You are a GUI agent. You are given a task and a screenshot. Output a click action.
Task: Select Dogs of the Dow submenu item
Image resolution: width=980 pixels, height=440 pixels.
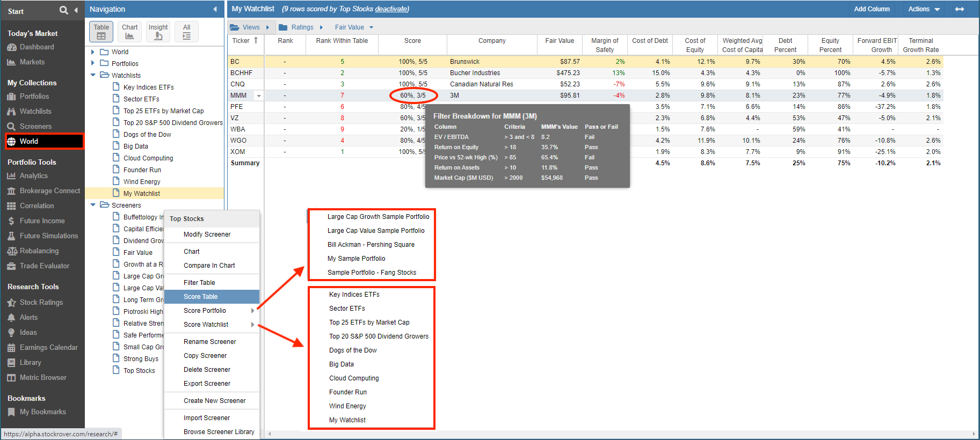[353, 350]
